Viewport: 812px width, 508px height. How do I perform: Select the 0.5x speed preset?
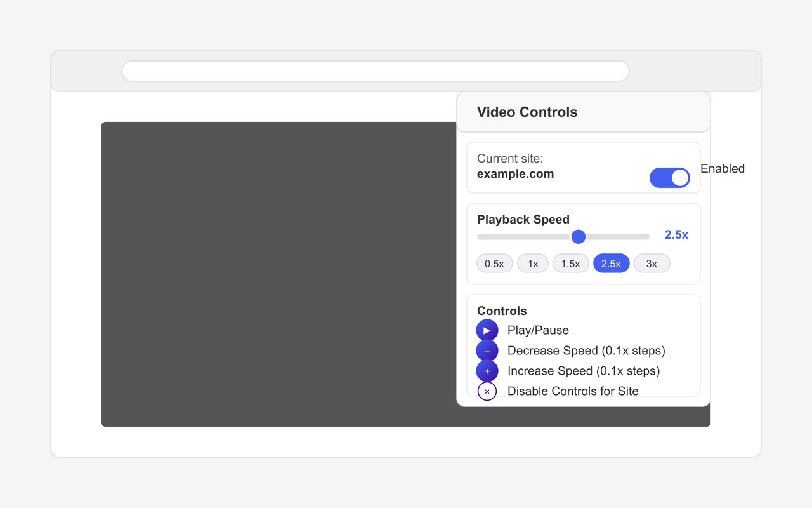pyautogui.click(x=494, y=264)
